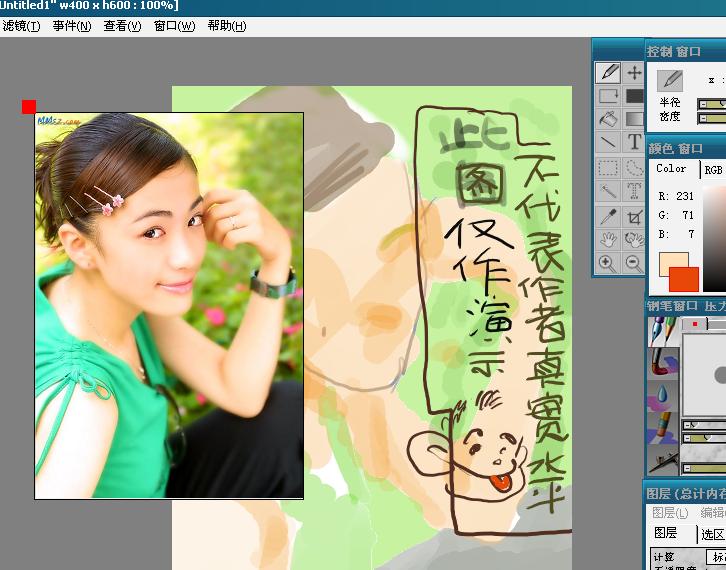
Task: Choose the freeform lasso selection tool
Action: pos(634,167)
